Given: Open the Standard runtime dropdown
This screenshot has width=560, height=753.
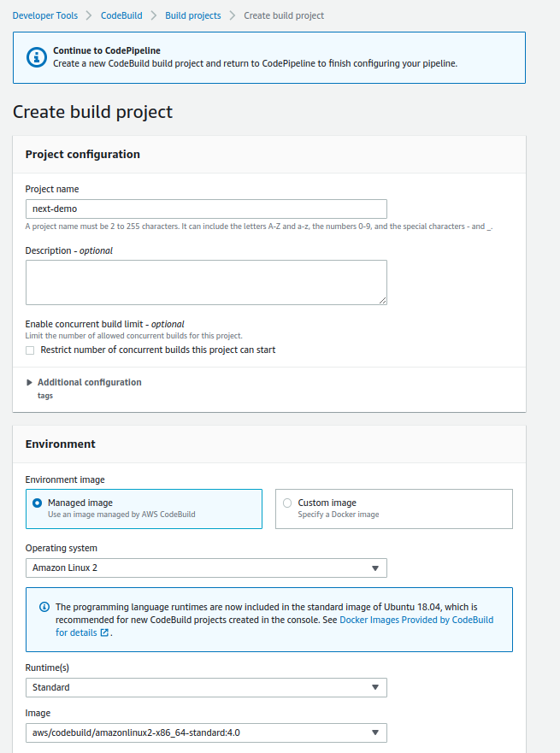Looking at the screenshot, I should coord(206,688).
